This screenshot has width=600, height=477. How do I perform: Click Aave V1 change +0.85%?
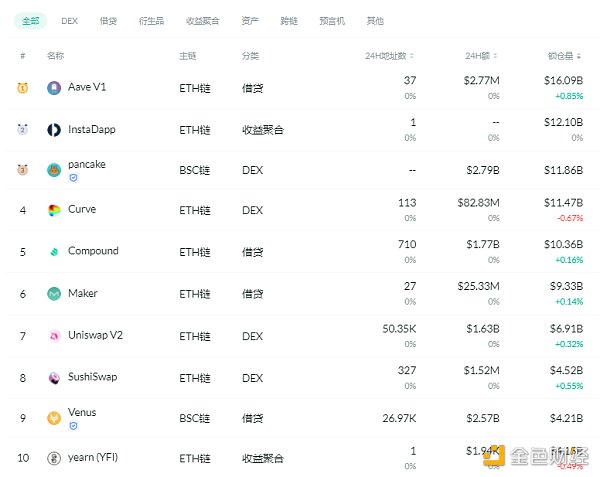(x=569, y=96)
